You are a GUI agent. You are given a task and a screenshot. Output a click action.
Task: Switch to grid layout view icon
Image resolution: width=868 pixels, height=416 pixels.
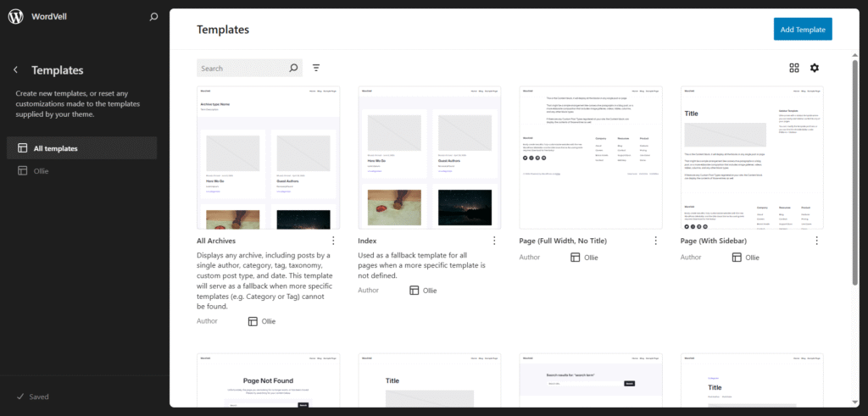pyautogui.click(x=794, y=68)
